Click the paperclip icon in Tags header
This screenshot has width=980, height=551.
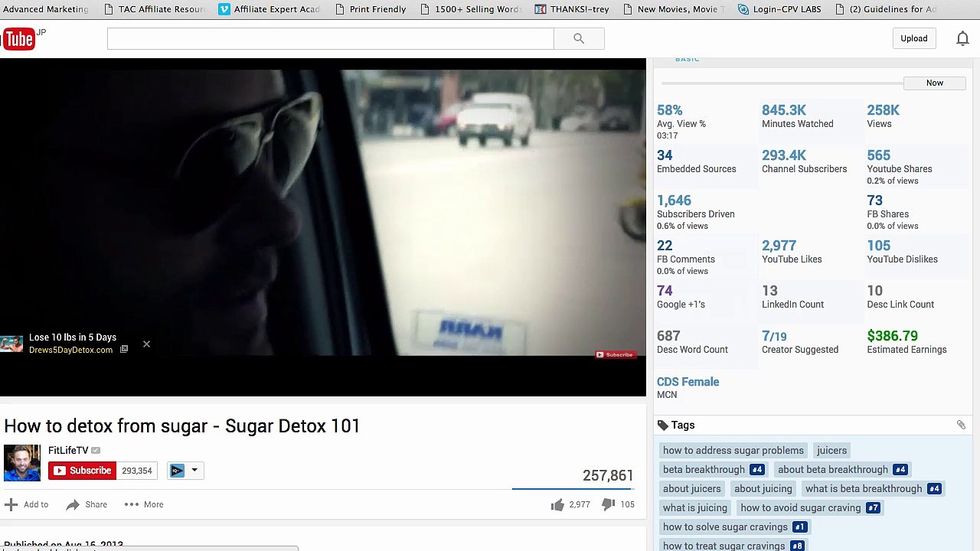tap(961, 425)
